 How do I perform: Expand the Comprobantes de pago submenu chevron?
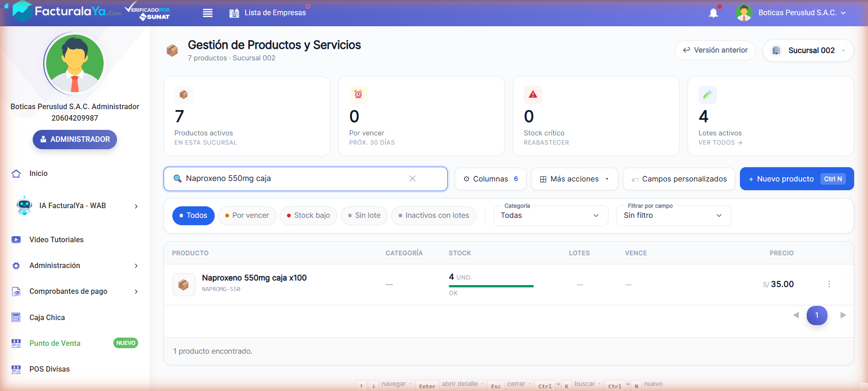click(x=136, y=292)
